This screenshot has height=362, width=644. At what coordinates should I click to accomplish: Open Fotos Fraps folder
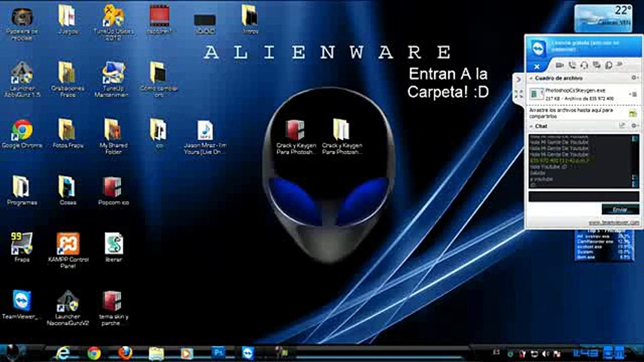(67, 134)
